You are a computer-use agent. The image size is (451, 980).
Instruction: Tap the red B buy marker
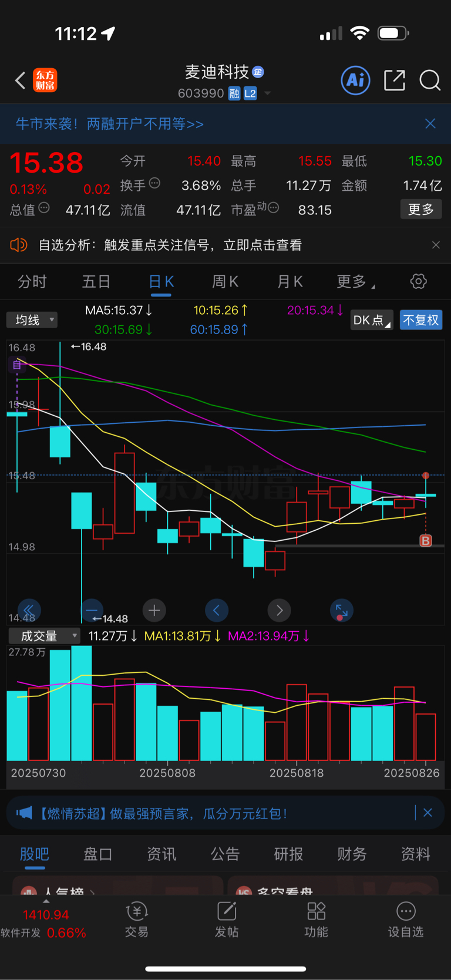(426, 540)
